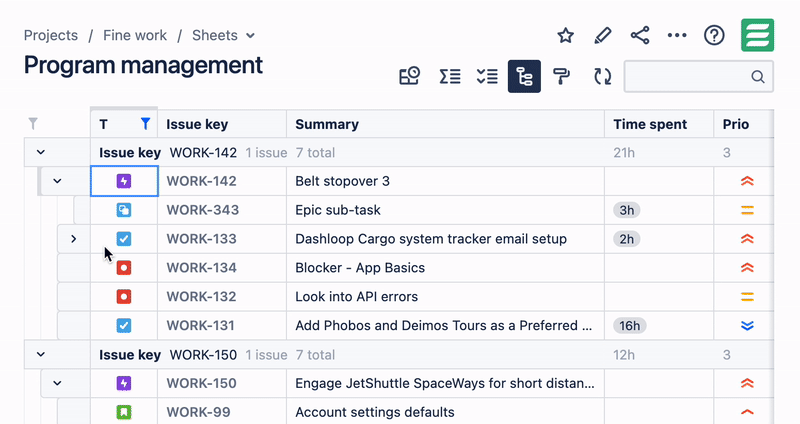Collapse the WORK-150 issue key group
This screenshot has width=800, height=424.
tap(41, 355)
